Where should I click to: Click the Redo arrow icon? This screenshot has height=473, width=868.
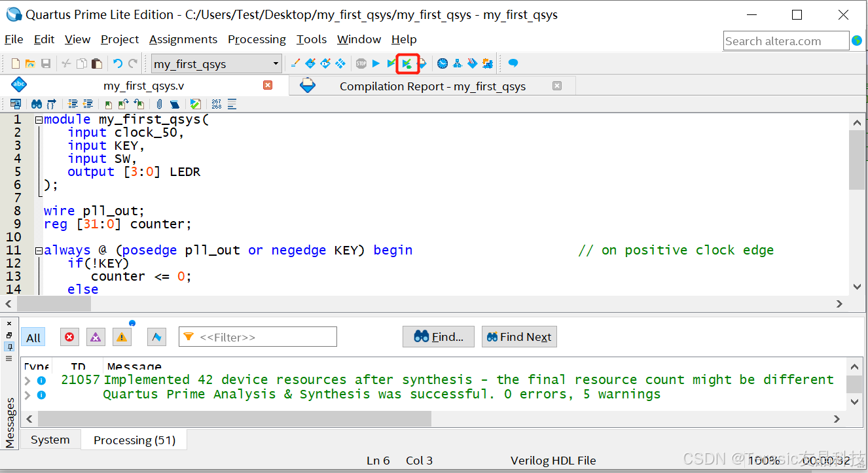(x=133, y=63)
